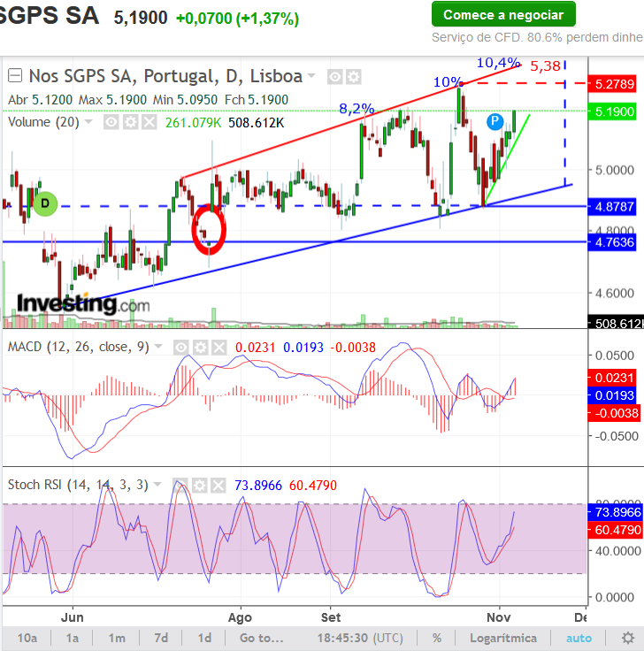Click the Investing.com logo on chart
The height and width of the screenshot is (651, 644).
[83, 303]
